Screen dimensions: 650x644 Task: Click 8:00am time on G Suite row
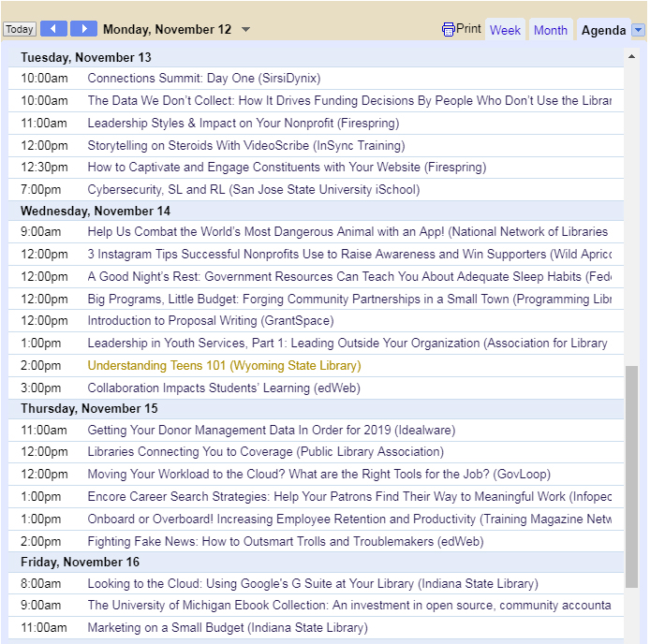pyautogui.click(x=40, y=583)
